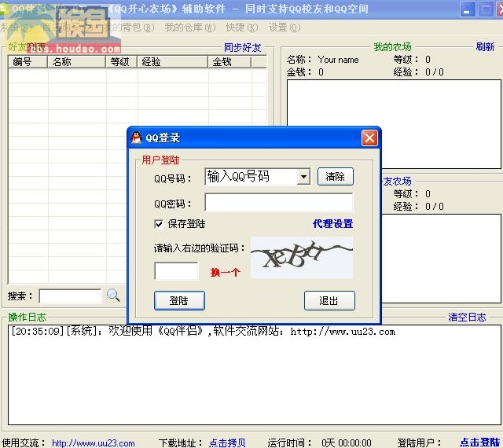This screenshot has width=503, height=448.
Task: Sort friends list by 名称 column
Action: pos(77,61)
